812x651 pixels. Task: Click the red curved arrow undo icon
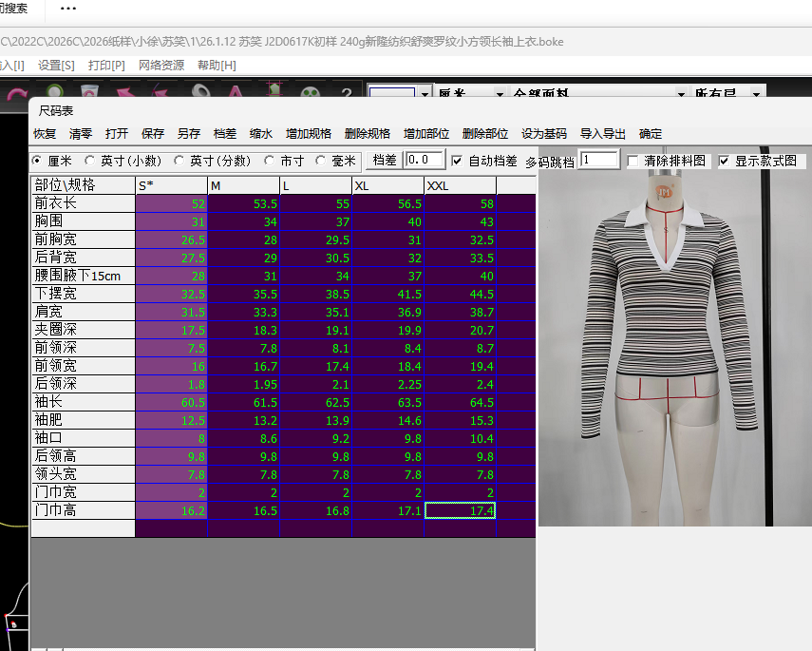click(17, 91)
